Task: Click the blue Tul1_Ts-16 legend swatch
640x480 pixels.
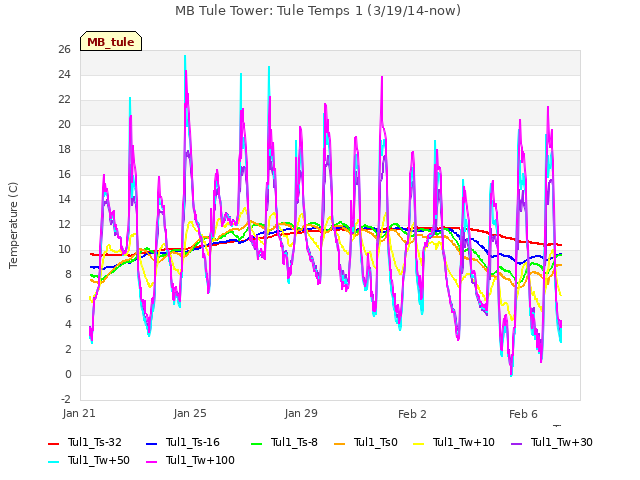Action: [151, 443]
